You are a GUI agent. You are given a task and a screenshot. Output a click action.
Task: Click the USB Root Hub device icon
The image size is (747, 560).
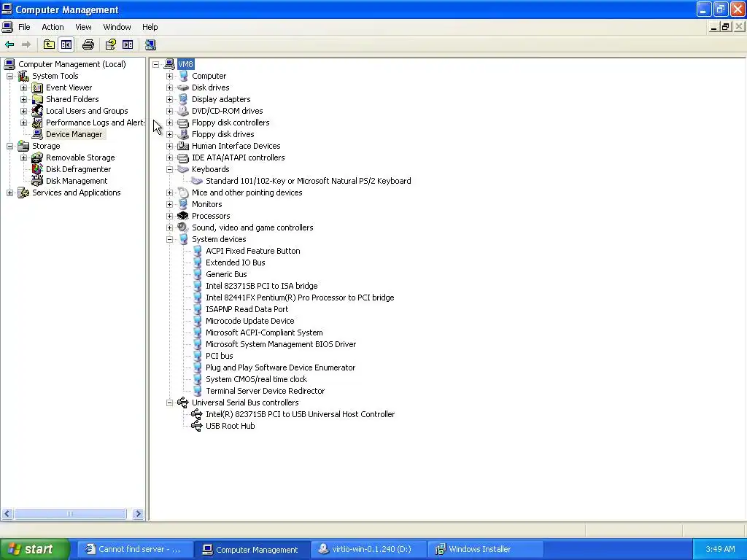tap(197, 426)
